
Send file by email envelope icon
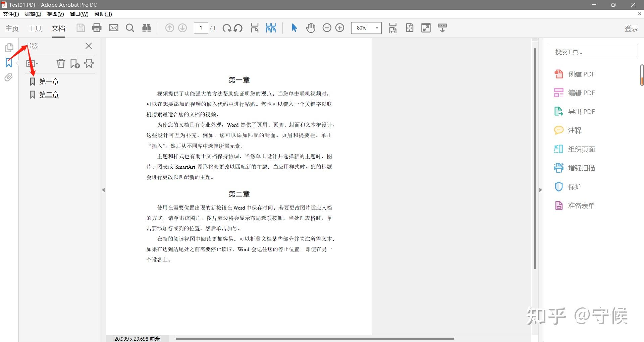point(114,28)
